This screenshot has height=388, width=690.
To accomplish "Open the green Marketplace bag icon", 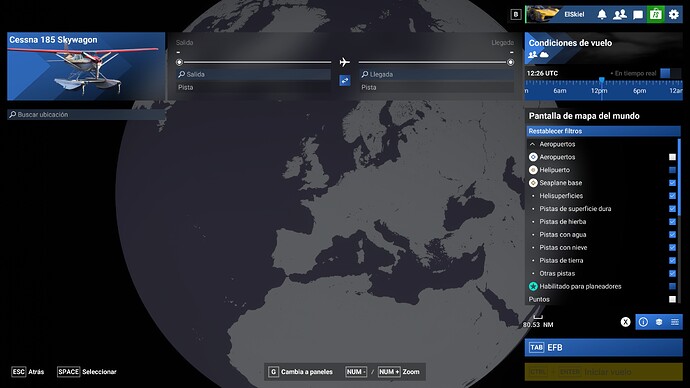I will (x=656, y=15).
